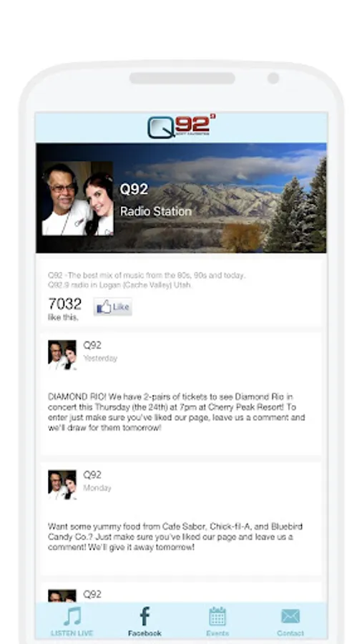Open the Q92 name on Monday post
Screen dimensions: 362x644
click(92, 475)
